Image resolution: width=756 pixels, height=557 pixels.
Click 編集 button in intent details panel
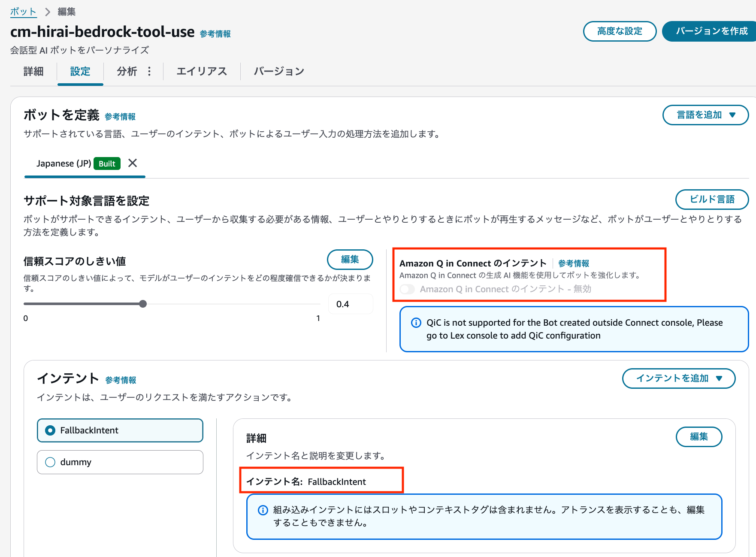pyautogui.click(x=699, y=437)
